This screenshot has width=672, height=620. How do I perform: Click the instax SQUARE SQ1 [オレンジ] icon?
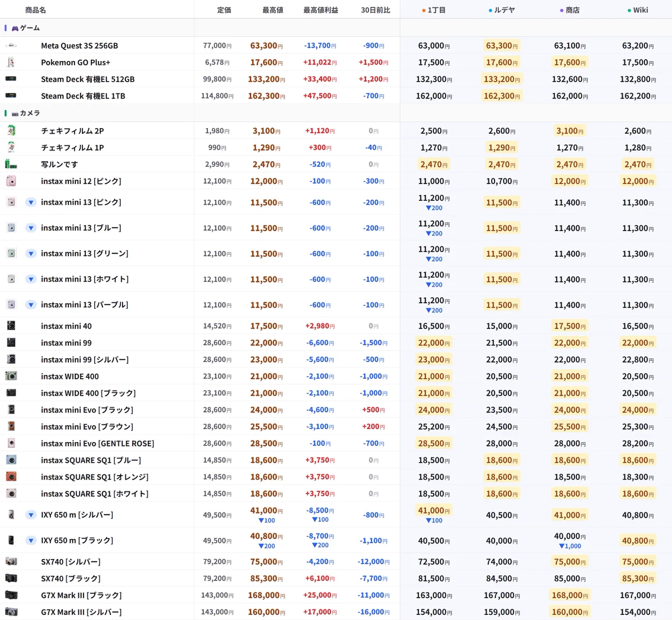pos(11,477)
